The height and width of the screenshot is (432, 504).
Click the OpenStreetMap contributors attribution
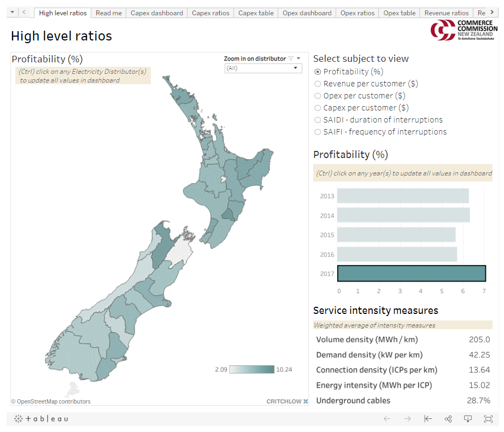tap(51, 401)
